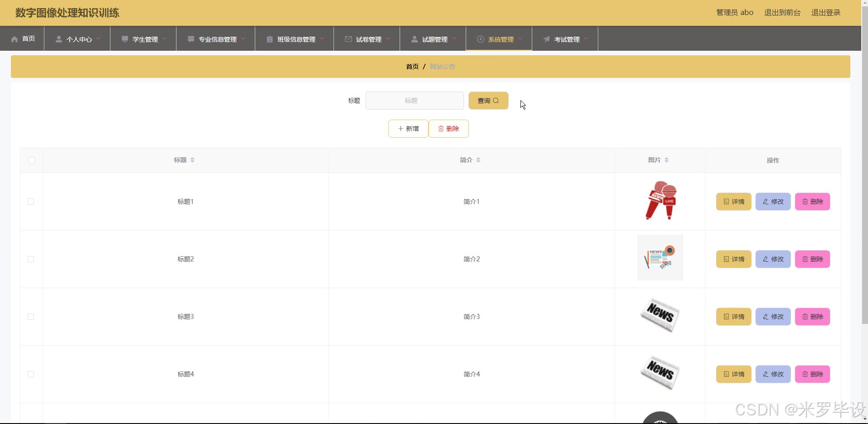
Task: Click sort arrows beside 简介 column header
Action: 478,160
